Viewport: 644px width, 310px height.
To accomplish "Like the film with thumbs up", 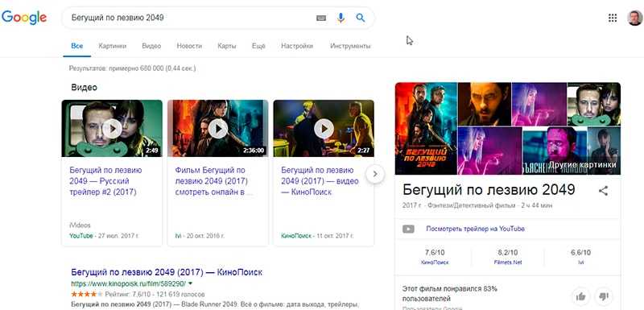I will coord(580,296).
